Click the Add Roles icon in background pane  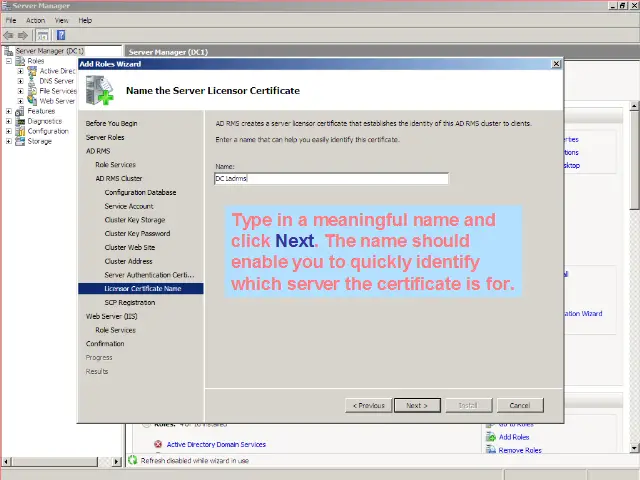click(491, 437)
